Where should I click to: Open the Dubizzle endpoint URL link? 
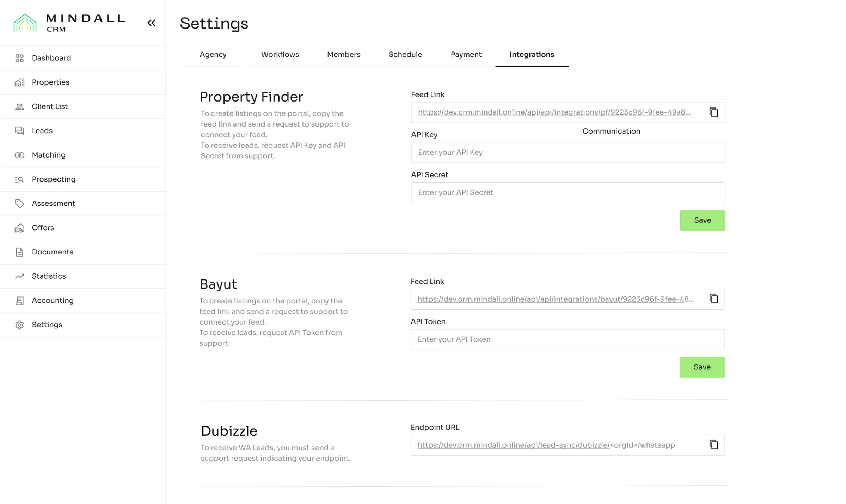[513, 445]
